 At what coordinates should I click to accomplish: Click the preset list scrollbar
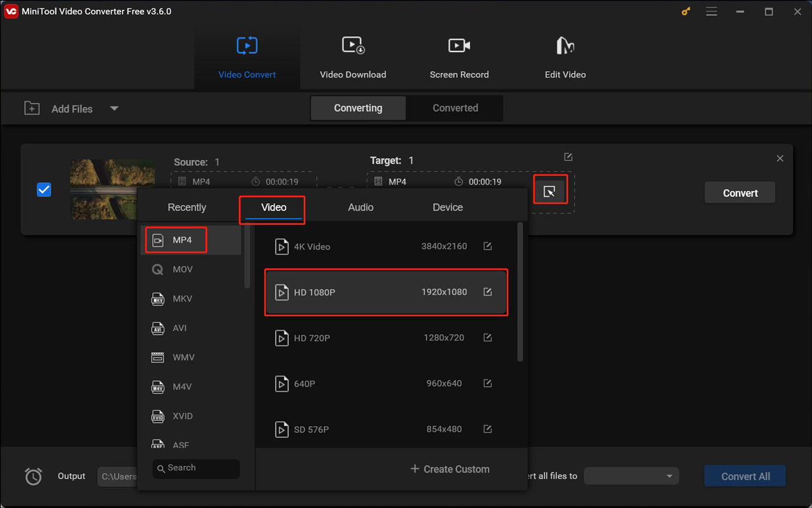click(520, 292)
